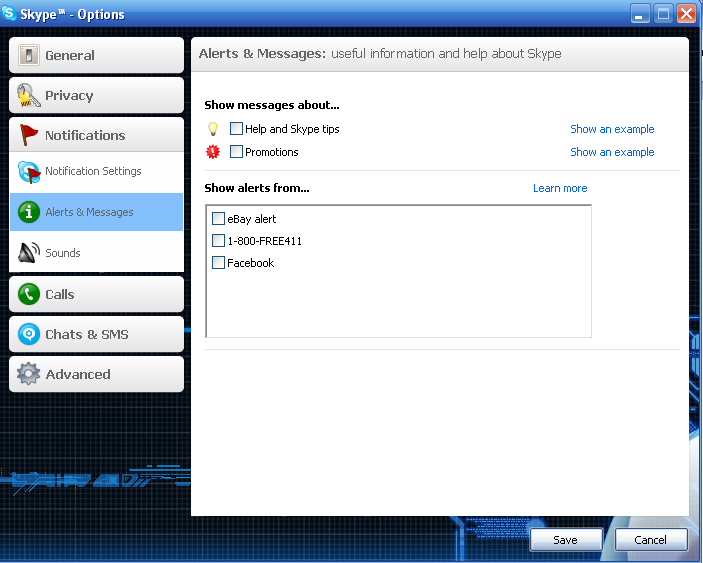This screenshot has height=563, width=703.
Task: Click the 'Promotions' label text
Action: (271, 152)
